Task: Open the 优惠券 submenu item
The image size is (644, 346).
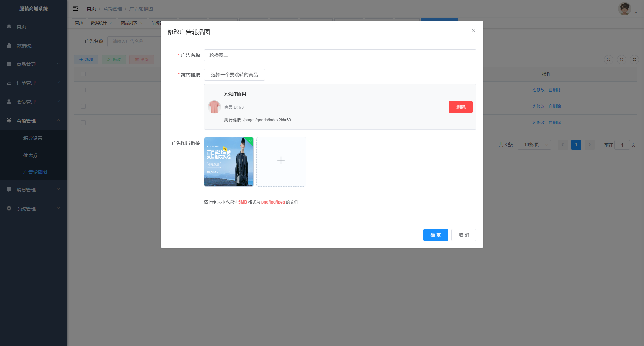Action: pos(31,155)
